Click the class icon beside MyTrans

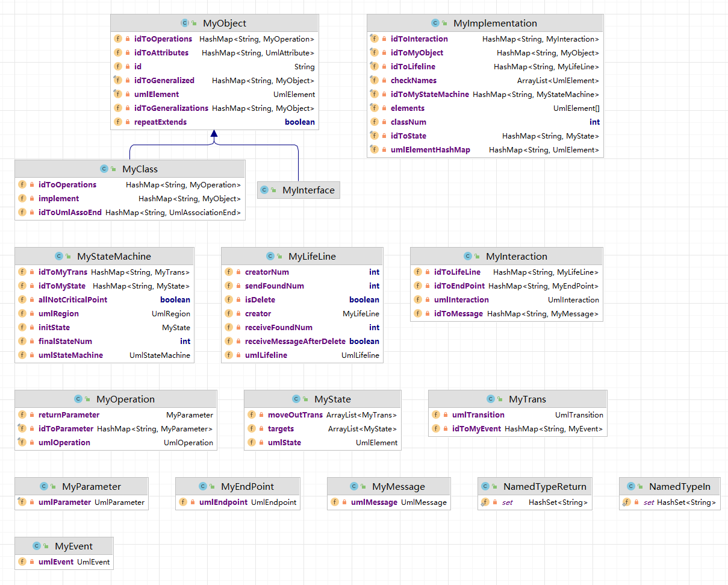(x=491, y=399)
